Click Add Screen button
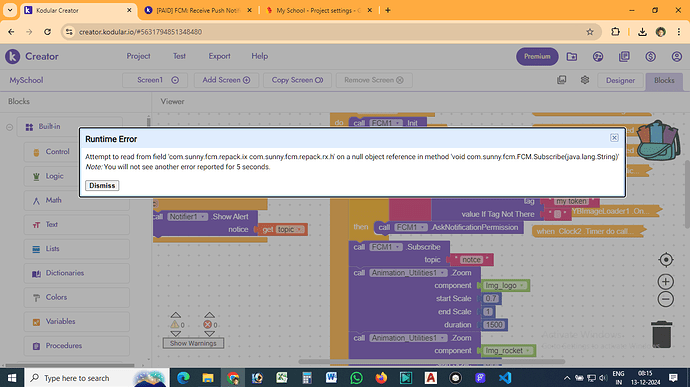The image size is (690, 387). pos(226,80)
